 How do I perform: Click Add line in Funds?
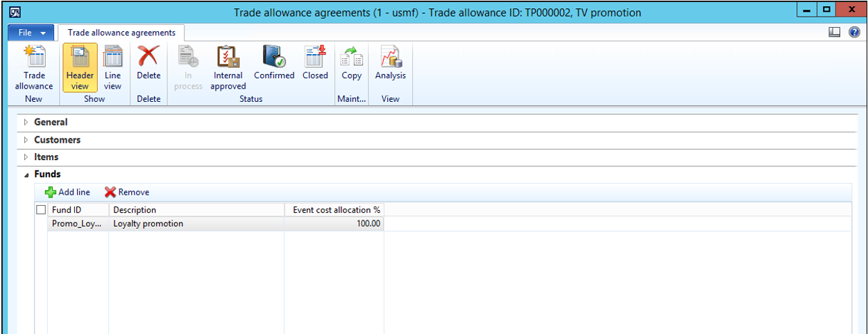(68, 192)
